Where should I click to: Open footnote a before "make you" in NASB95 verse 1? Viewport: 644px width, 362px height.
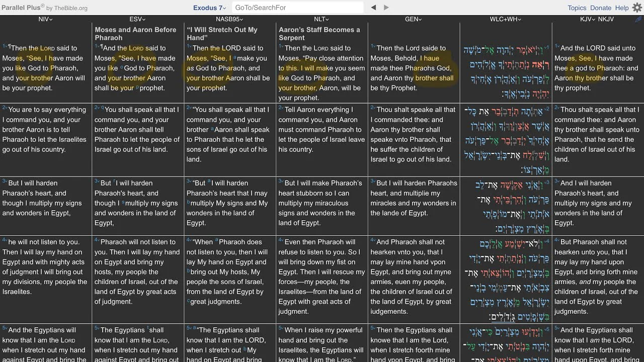tap(235, 57)
